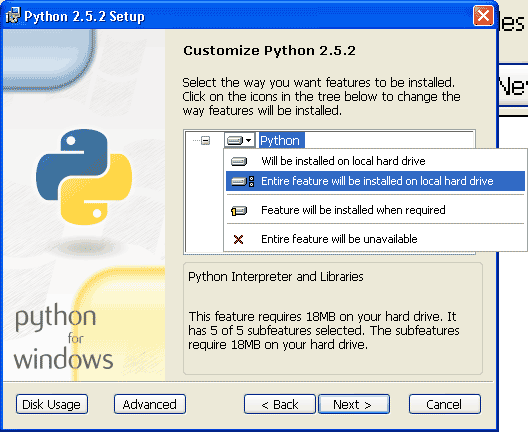Collapse the Python tree node

click(x=205, y=140)
